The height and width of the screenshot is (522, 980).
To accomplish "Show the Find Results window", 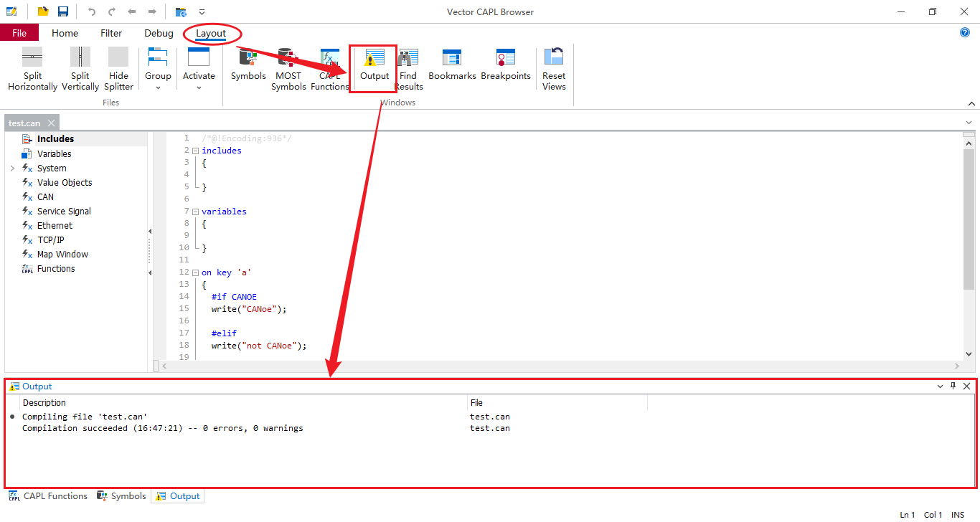I will point(408,69).
